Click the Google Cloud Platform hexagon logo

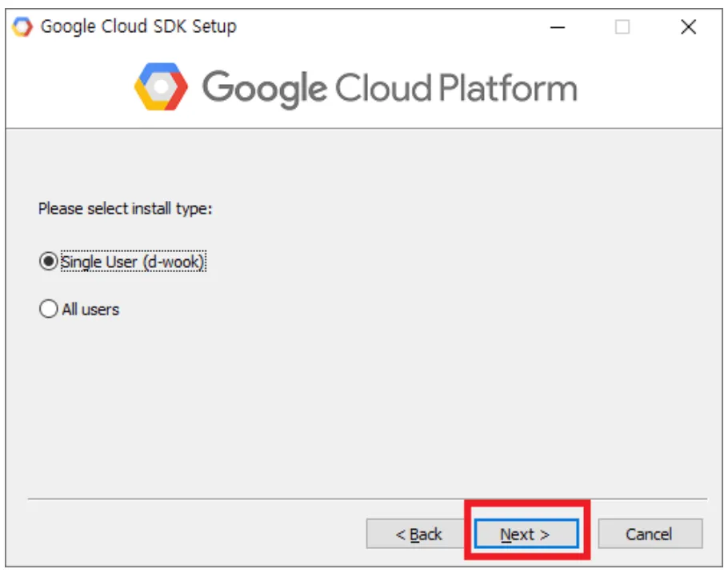[x=161, y=86]
